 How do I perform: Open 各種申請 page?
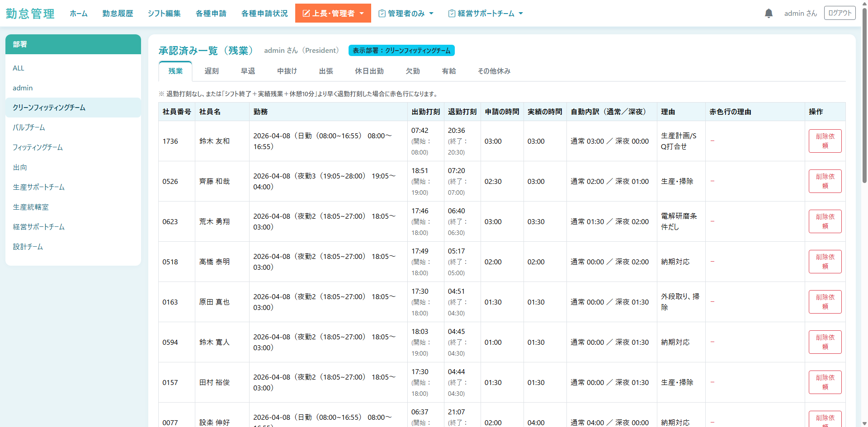(x=211, y=14)
